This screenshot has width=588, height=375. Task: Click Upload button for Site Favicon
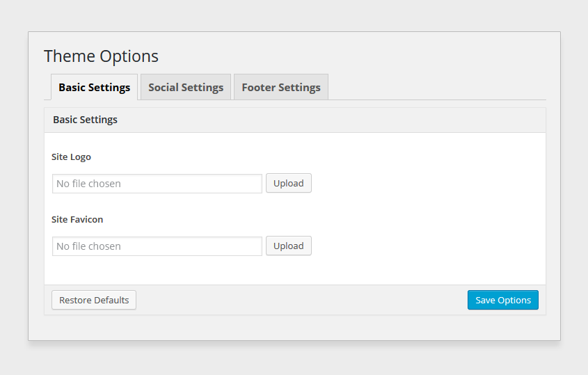[x=289, y=246]
